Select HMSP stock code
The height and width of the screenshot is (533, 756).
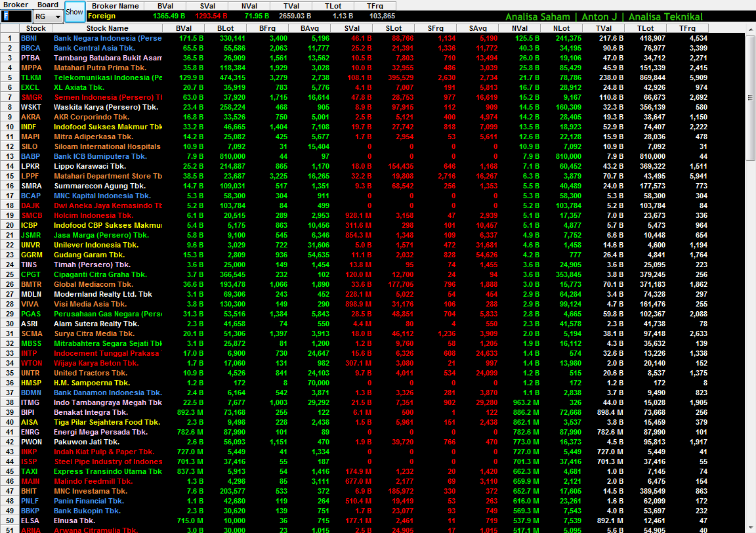(x=31, y=383)
